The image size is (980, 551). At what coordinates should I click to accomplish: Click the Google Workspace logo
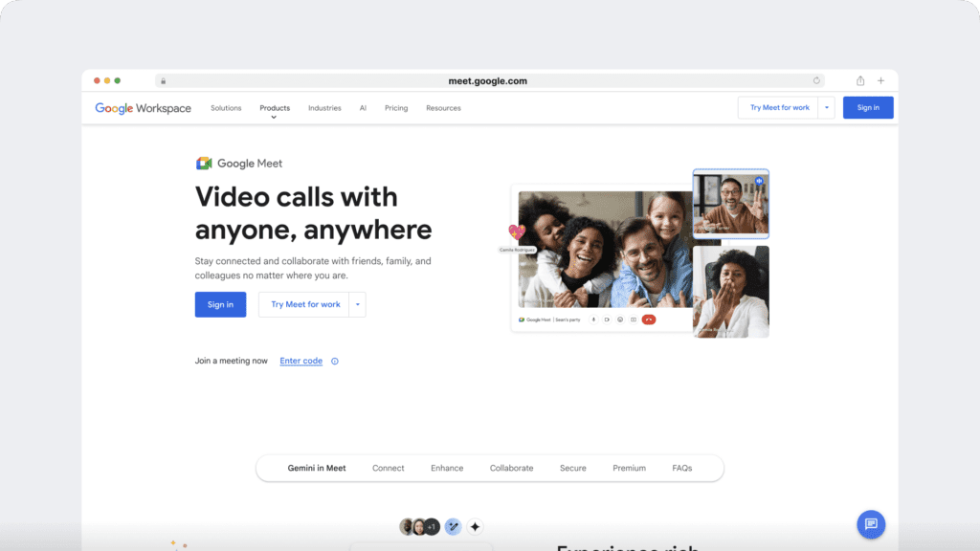tap(141, 108)
